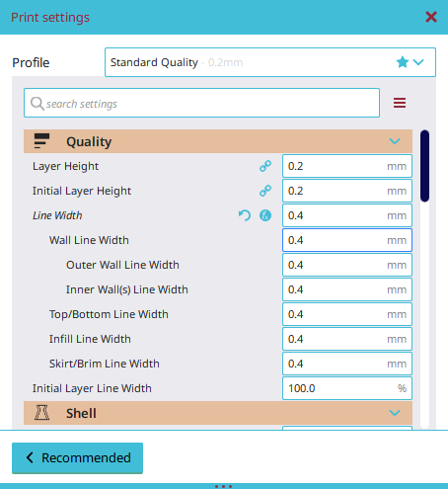Edit the Skirt/Brim Line Width field
The width and height of the screenshot is (448, 489).
pyautogui.click(x=347, y=364)
